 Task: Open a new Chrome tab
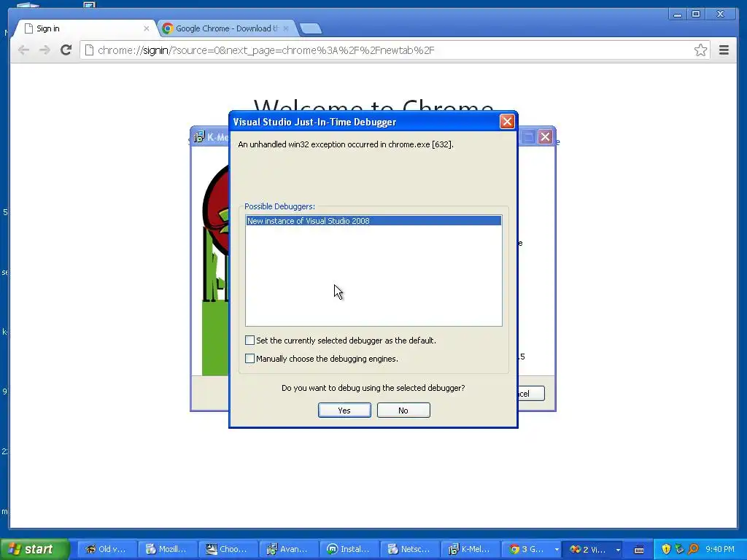[x=311, y=29]
